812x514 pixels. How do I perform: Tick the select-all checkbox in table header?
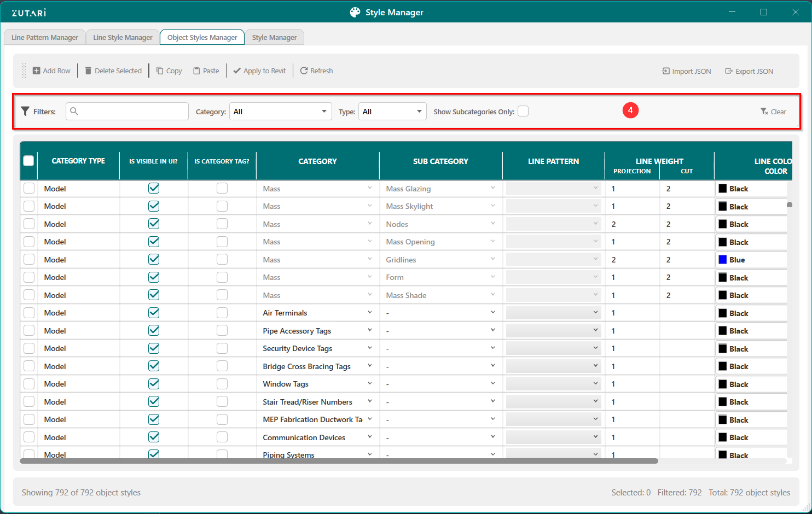[28, 161]
